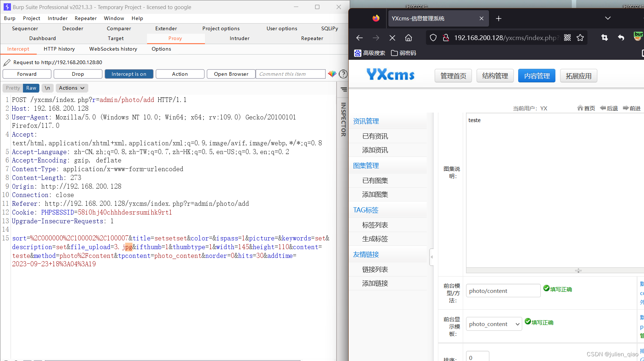The width and height of the screenshot is (644, 361).
Task: Click Open Browser button
Action: pos(231,74)
